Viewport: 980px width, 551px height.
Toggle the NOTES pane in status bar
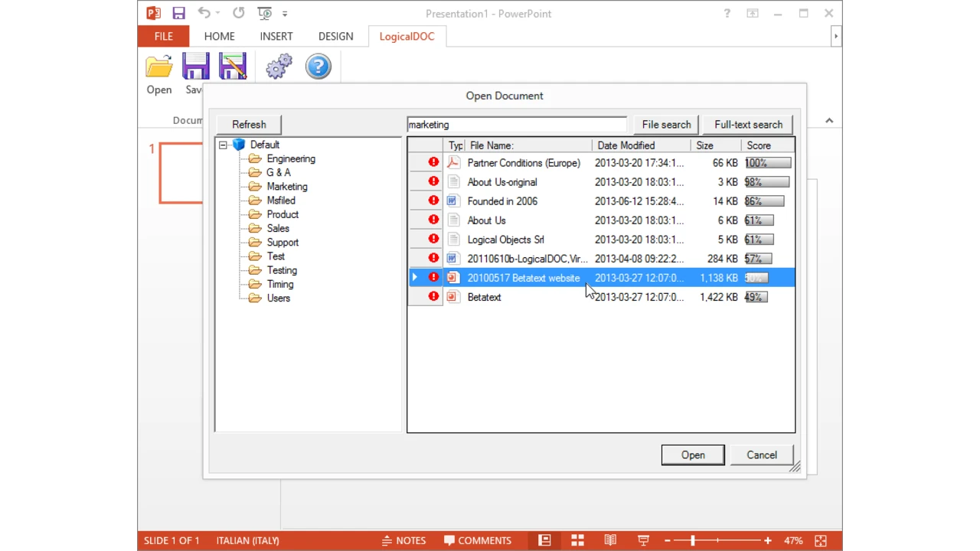(x=403, y=540)
